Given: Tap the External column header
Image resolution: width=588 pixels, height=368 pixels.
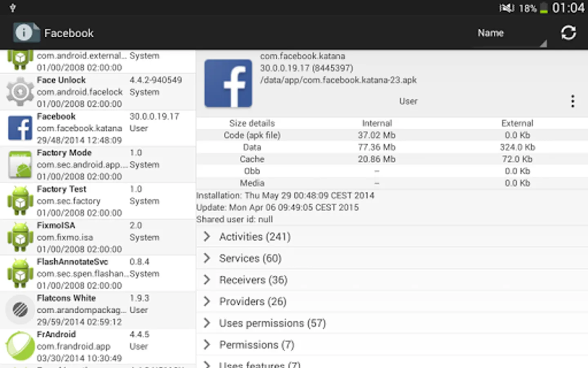Looking at the screenshot, I should pyautogui.click(x=517, y=123).
